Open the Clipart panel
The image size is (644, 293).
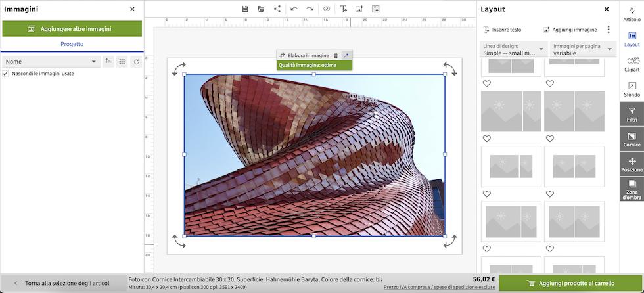tap(632, 64)
